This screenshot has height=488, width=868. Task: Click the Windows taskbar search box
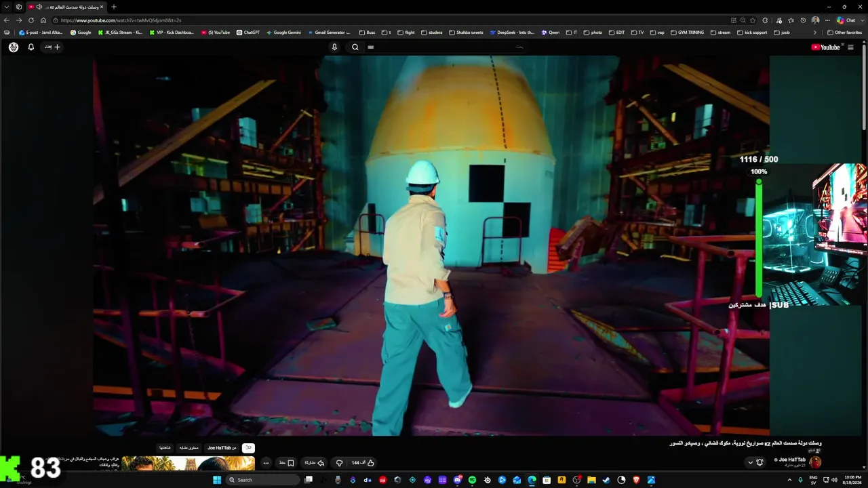pos(262,480)
